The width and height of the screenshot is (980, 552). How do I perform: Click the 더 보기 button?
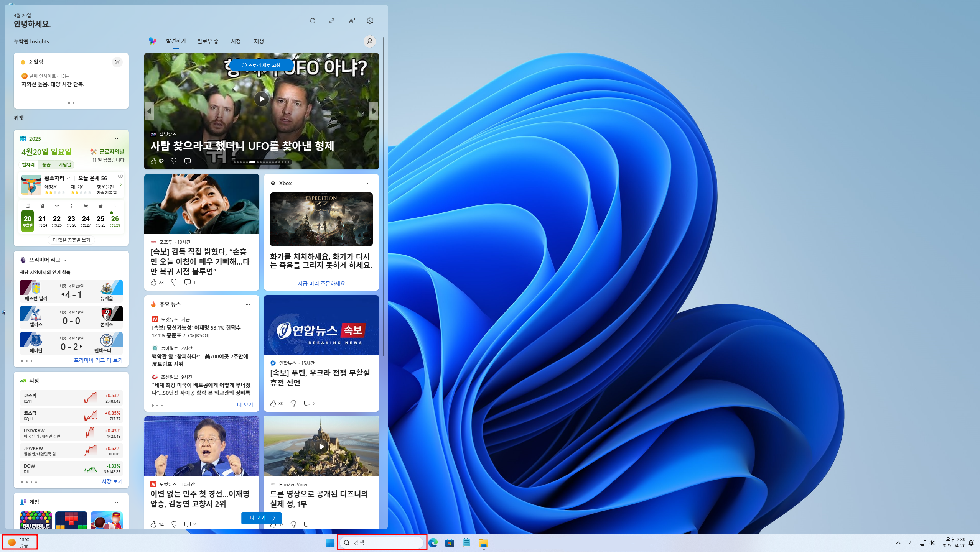coord(262,518)
